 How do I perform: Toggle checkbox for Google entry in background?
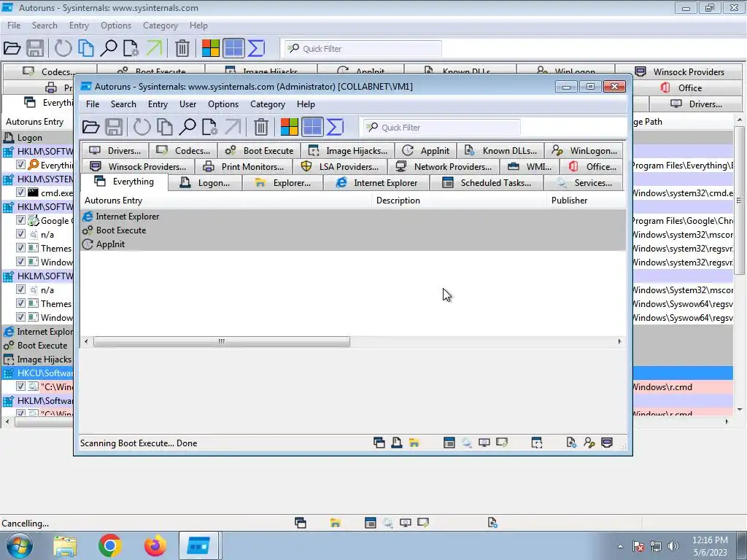coord(20,219)
